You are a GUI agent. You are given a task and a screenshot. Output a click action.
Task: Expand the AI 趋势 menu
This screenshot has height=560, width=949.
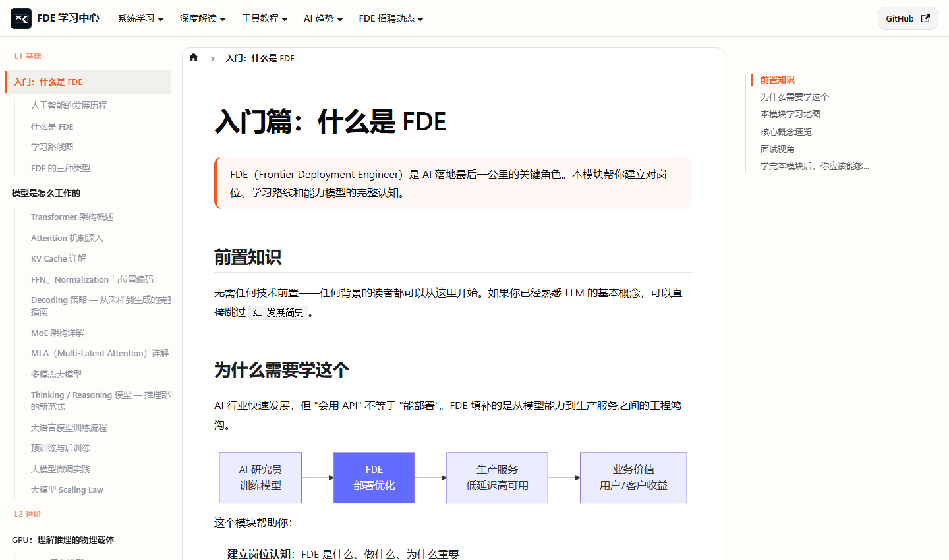point(323,18)
